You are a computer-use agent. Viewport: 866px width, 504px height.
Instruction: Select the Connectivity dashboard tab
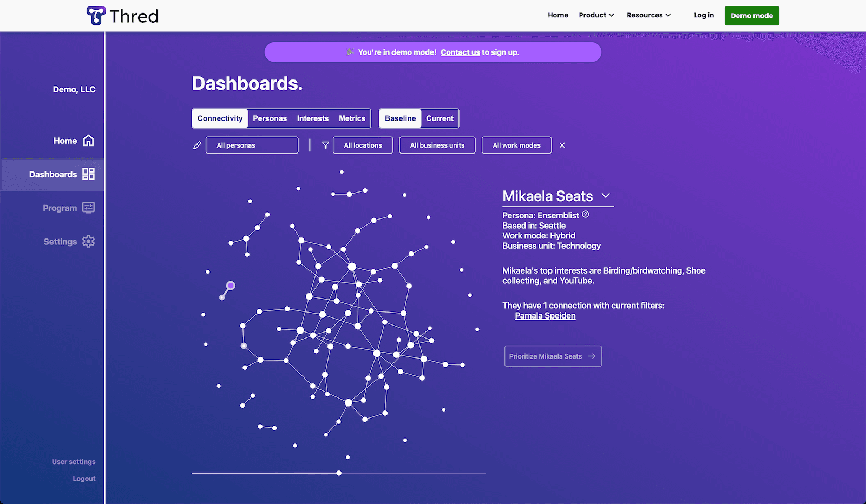(x=220, y=118)
